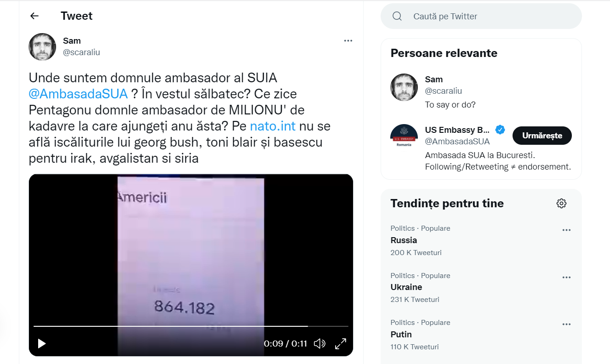Mute the video with speaker icon
610x364 pixels.
(319, 343)
